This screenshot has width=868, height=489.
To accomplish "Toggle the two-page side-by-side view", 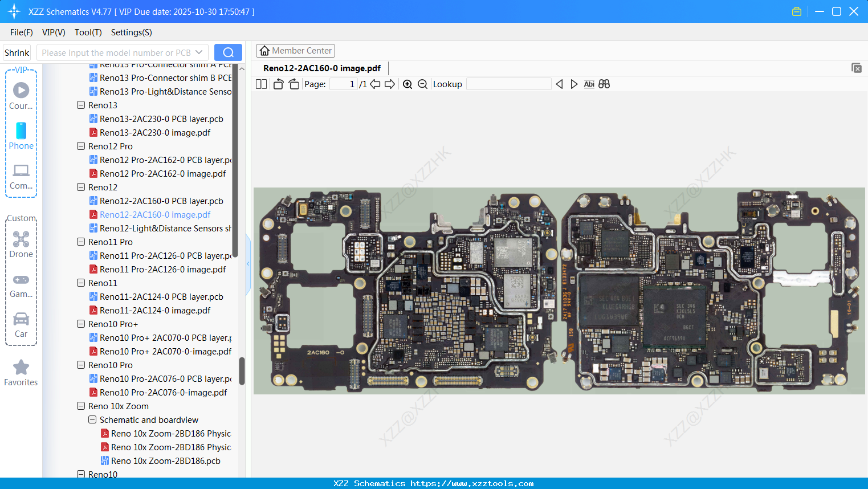I will point(262,84).
